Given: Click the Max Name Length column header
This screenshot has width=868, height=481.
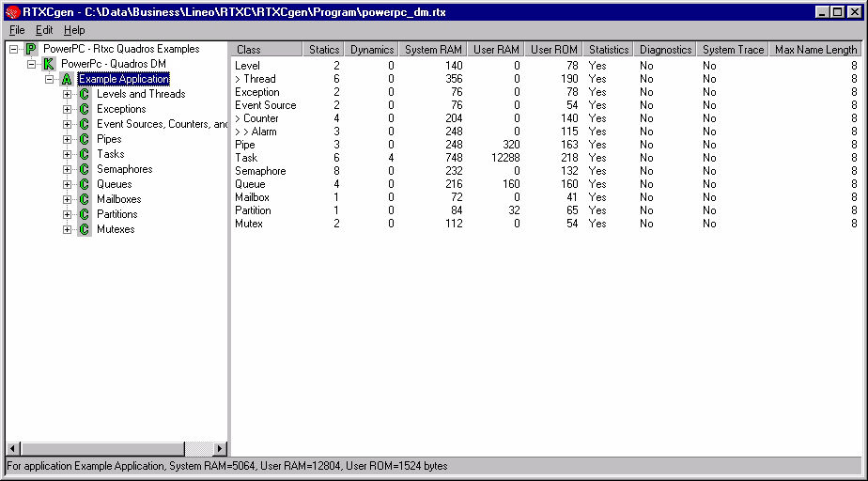Looking at the screenshot, I should pos(815,49).
